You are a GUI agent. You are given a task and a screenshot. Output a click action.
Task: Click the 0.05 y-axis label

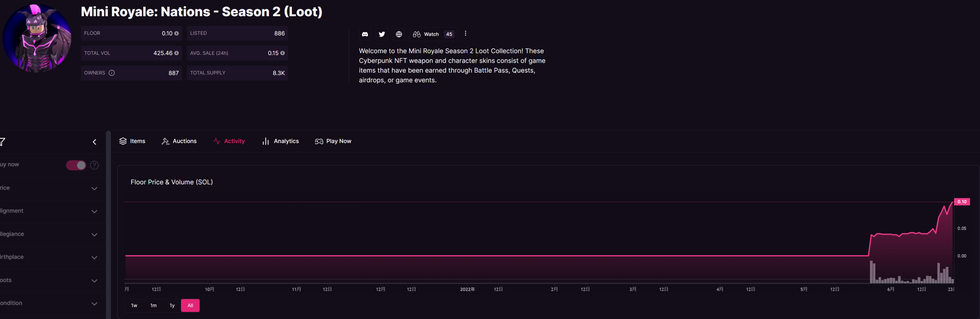(962, 228)
